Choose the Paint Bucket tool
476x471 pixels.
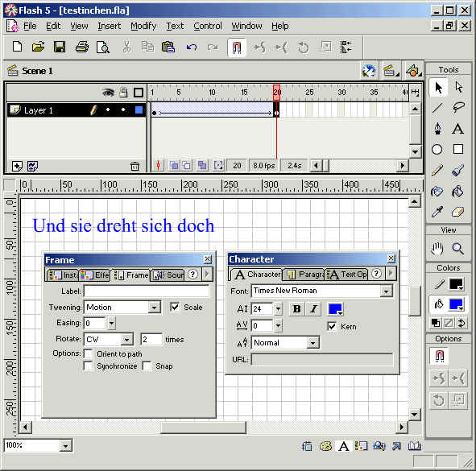pyautogui.click(x=457, y=191)
